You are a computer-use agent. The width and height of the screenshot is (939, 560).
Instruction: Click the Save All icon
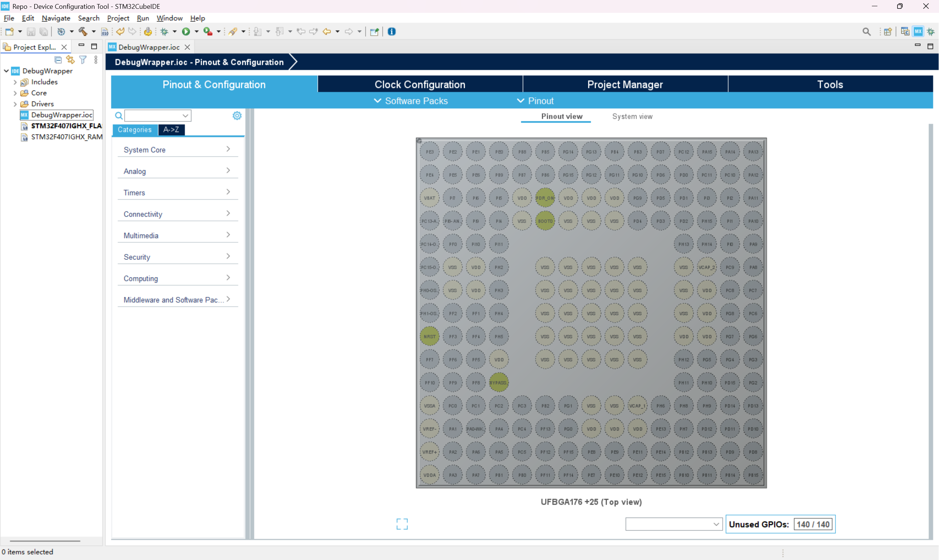pyautogui.click(x=44, y=32)
